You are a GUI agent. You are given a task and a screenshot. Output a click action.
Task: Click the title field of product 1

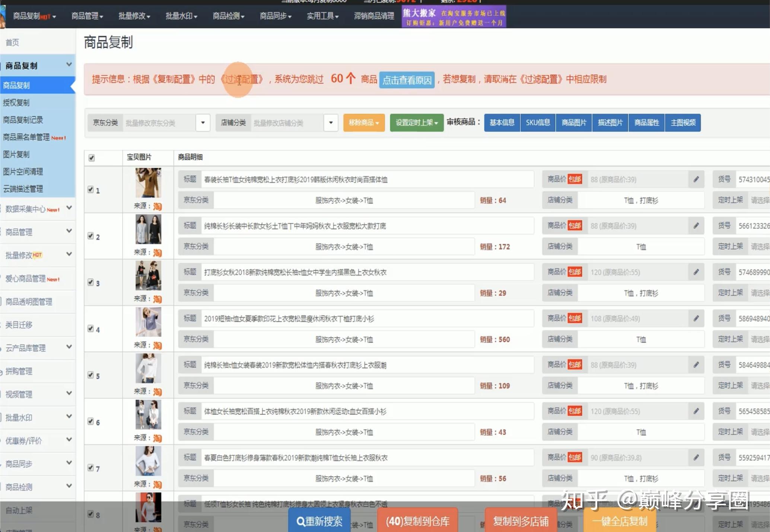[x=367, y=179]
